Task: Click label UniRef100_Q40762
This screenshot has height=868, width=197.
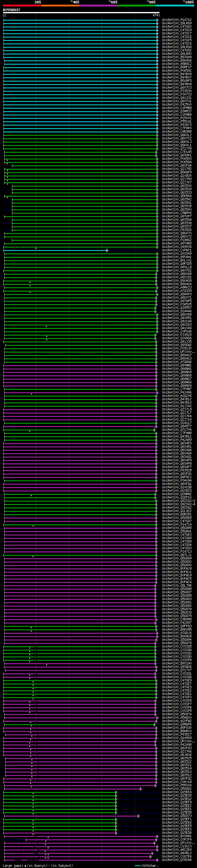Action: point(177,271)
